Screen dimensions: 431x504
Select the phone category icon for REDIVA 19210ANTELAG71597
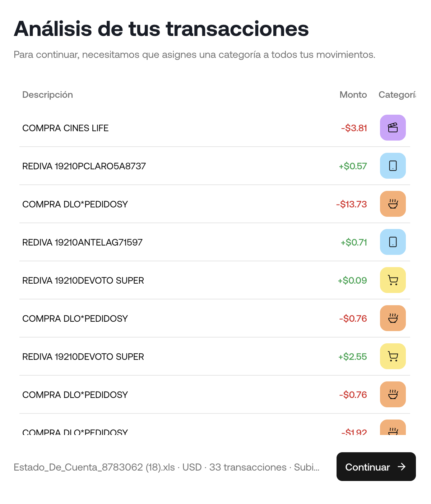coord(393,242)
